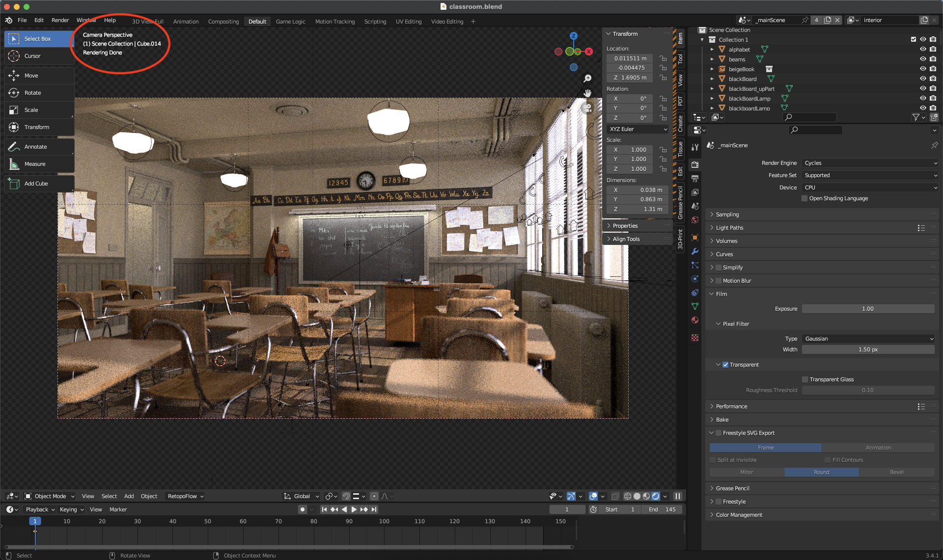Open the Render Engine Cycles dropdown
This screenshot has width=943, height=560.
(870, 163)
